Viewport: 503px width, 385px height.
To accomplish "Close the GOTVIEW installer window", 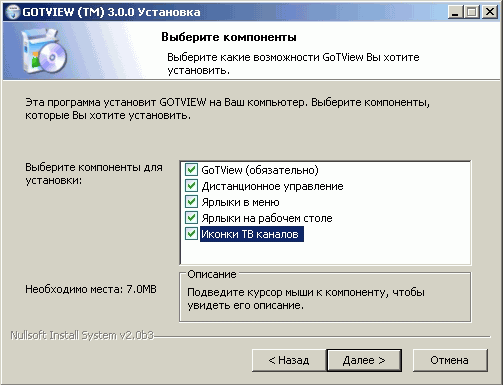I will coord(490,12).
